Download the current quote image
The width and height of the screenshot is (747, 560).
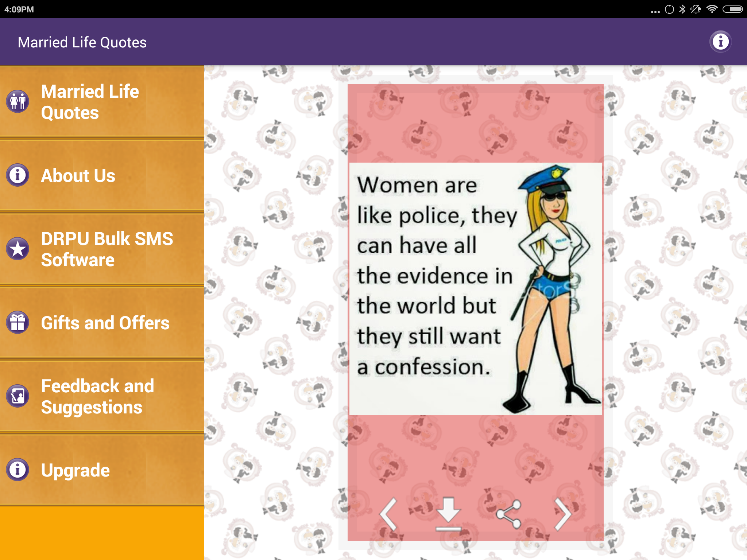[448, 514]
